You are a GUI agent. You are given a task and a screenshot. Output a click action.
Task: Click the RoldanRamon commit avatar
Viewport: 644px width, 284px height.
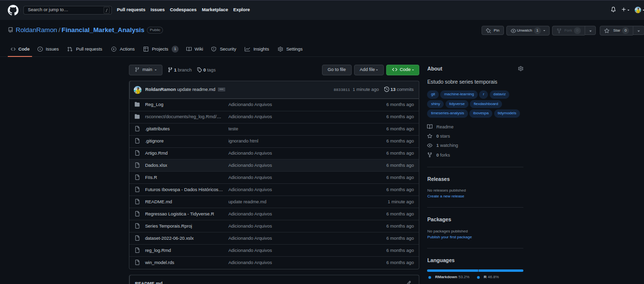coord(138,89)
